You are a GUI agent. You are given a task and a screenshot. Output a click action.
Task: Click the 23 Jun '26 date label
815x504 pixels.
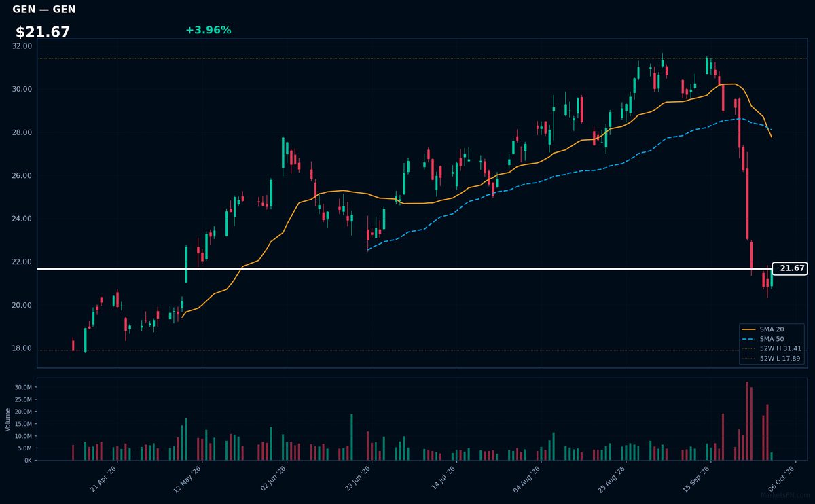(x=358, y=478)
